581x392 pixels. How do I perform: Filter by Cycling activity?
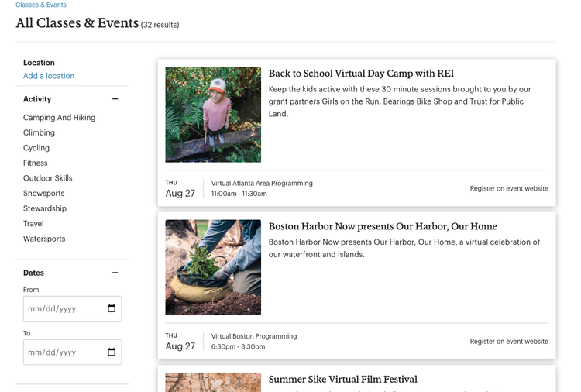(x=36, y=148)
